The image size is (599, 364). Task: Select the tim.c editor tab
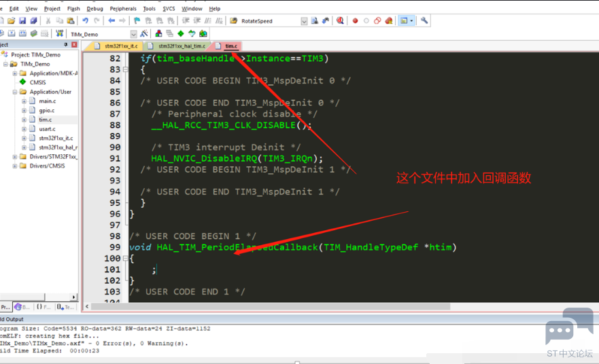(x=227, y=45)
